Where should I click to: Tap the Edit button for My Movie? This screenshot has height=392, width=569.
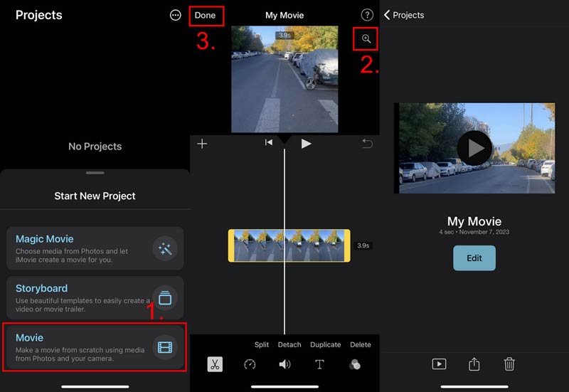474,258
